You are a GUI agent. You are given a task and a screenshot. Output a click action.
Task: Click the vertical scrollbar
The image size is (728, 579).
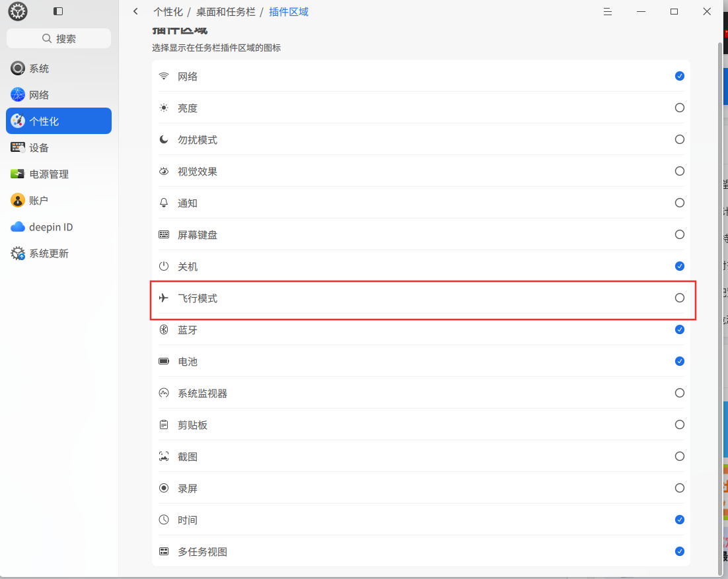pos(720,306)
